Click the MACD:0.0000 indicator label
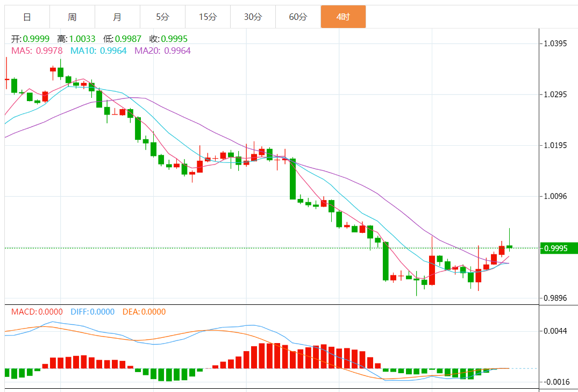Screen dimensions: 578x392 [37, 312]
